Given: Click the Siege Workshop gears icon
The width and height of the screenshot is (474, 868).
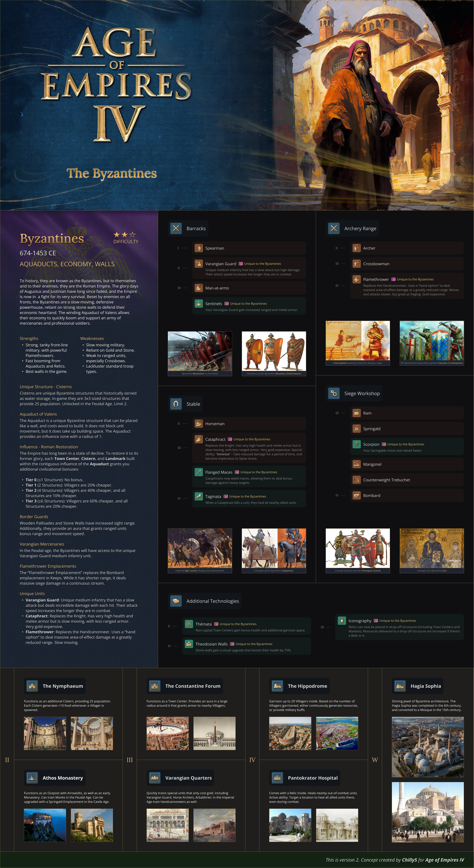Looking at the screenshot, I should point(334,393).
